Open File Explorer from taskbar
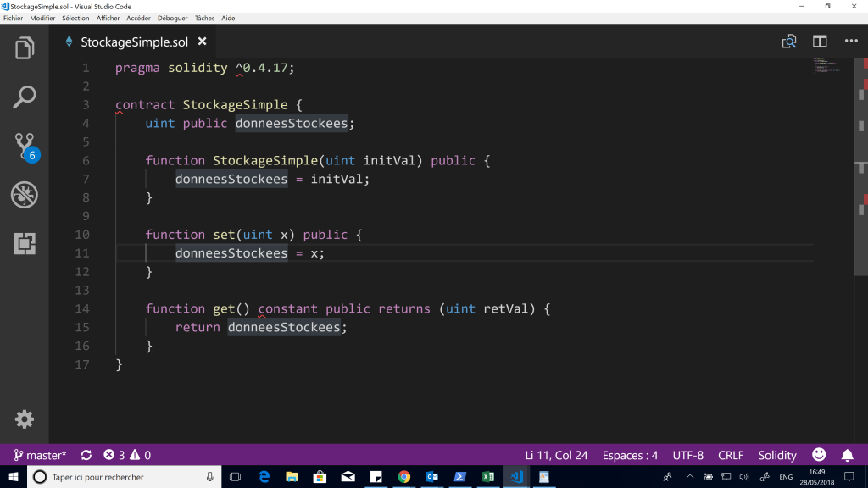This screenshot has width=868, height=488. 292,477
